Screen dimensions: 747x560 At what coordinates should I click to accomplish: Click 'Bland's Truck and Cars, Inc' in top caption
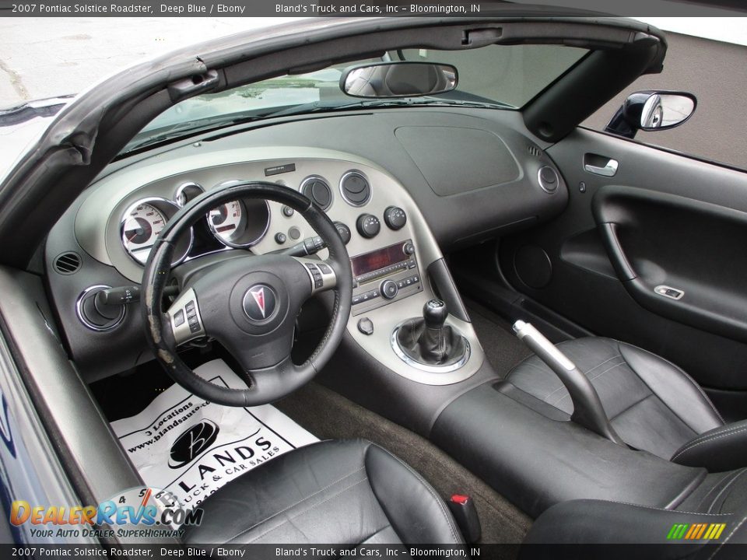pos(337,8)
